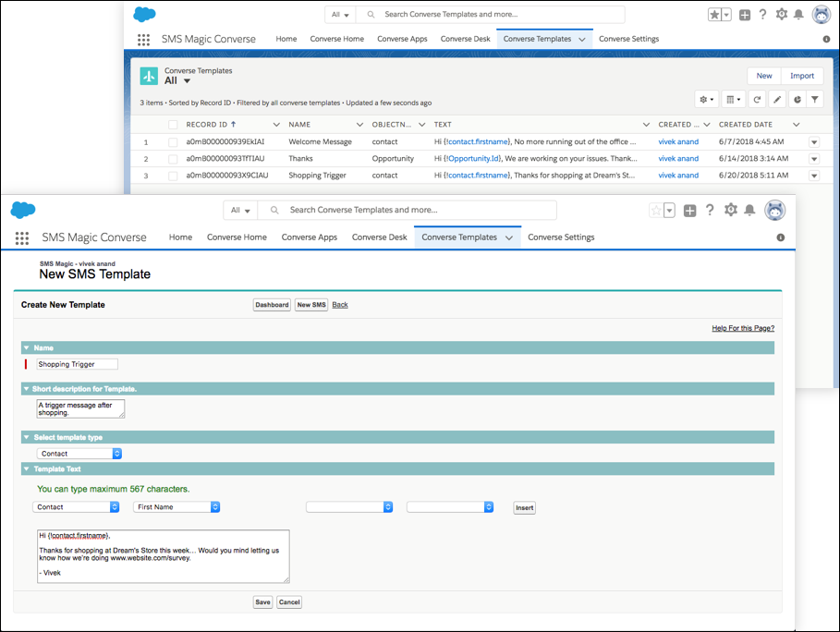The image size is (840, 632).
Task: Open the third empty field dropdown
Action: pos(349,507)
